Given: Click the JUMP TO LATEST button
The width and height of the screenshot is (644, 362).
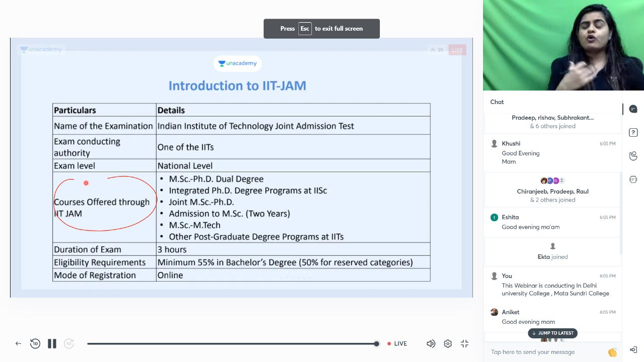Looking at the screenshot, I should click(x=552, y=333).
